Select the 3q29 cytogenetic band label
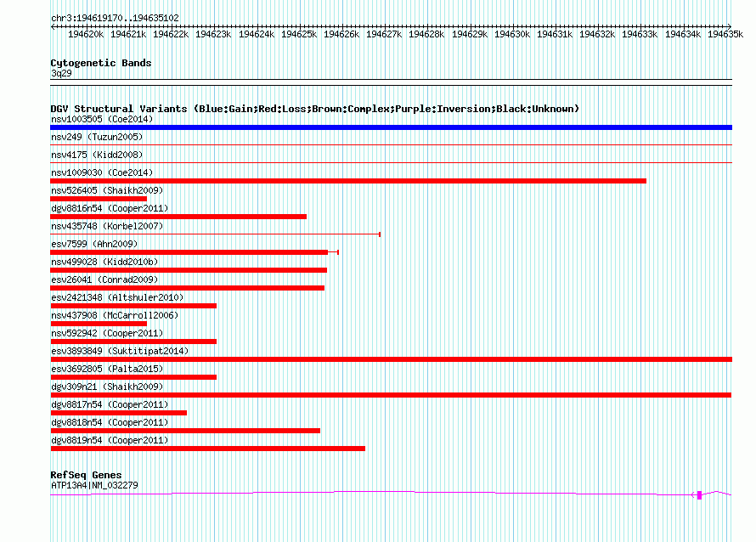The image size is (756, 542). click(x=61, y=73)
